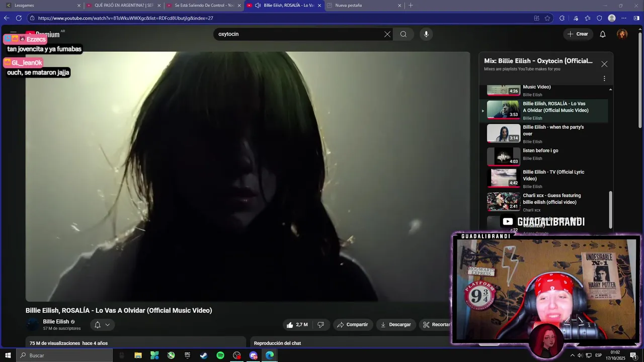Click the playlist panel scrollbar

(611, 209)
